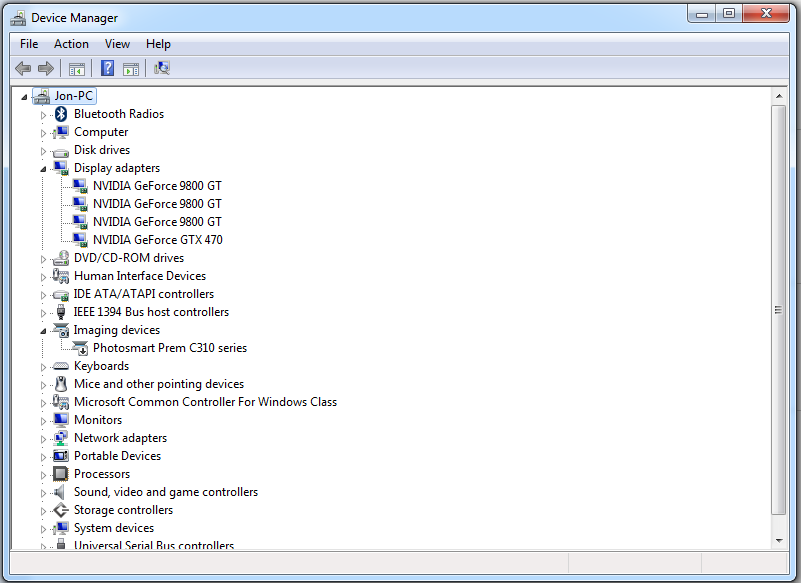The width and height of the screenshot is (801, 583).
Task: Select the Portable Devices label
Action: point(117,456)
